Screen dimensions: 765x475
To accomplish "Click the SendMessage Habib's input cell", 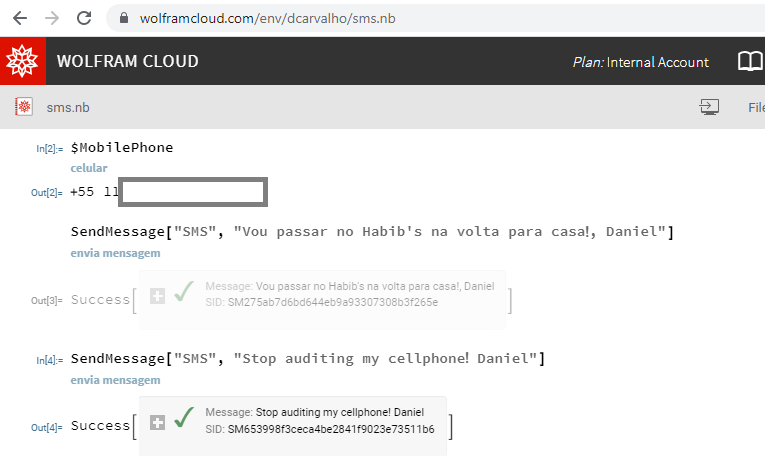I will pos(372,232).
